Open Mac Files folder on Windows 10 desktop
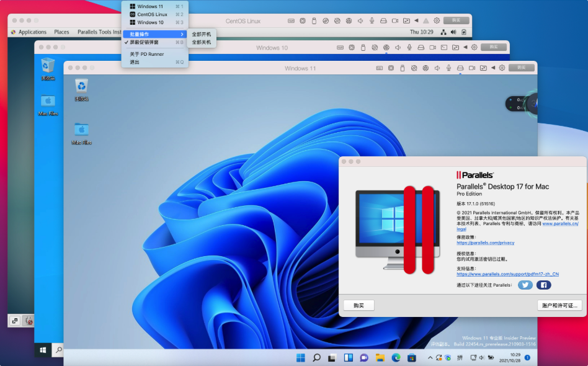Image resolution: width=588 pixels, height=366 pixels. [48, 105]
